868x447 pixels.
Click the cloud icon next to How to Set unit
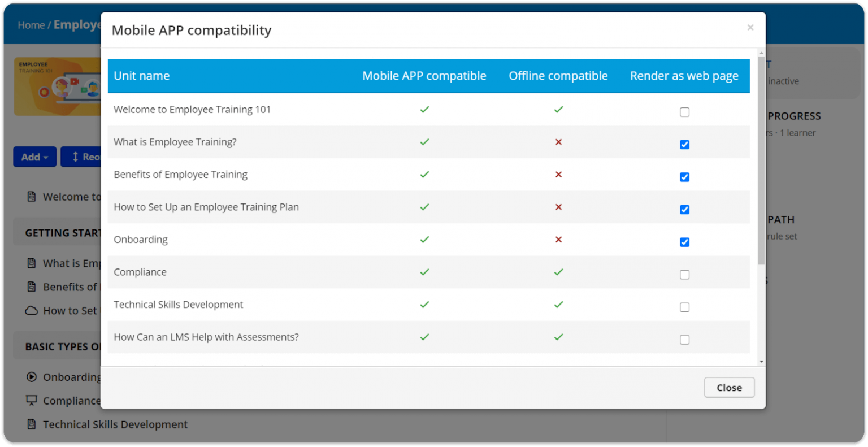[31, 310]
